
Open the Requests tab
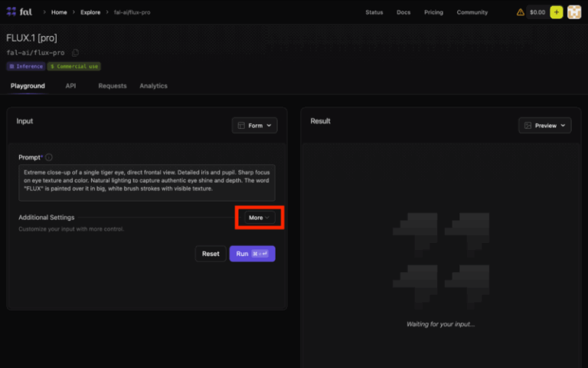[x=113, y=86]
